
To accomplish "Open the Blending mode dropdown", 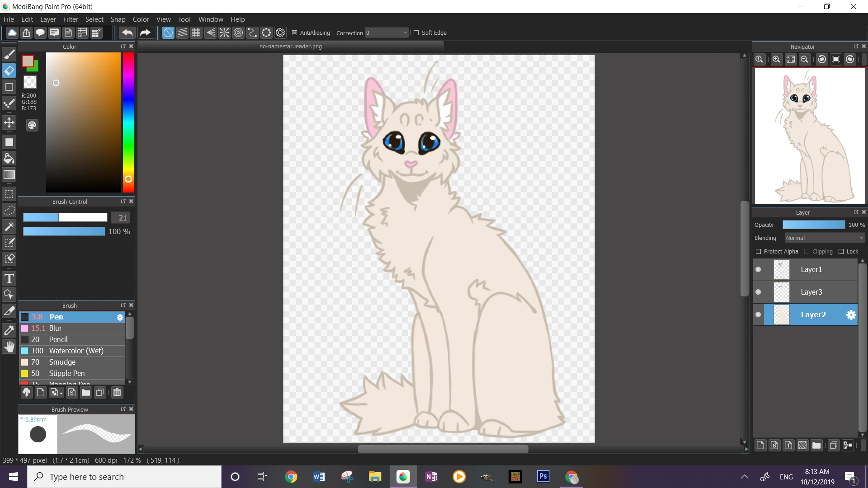I will pos(825,238).
